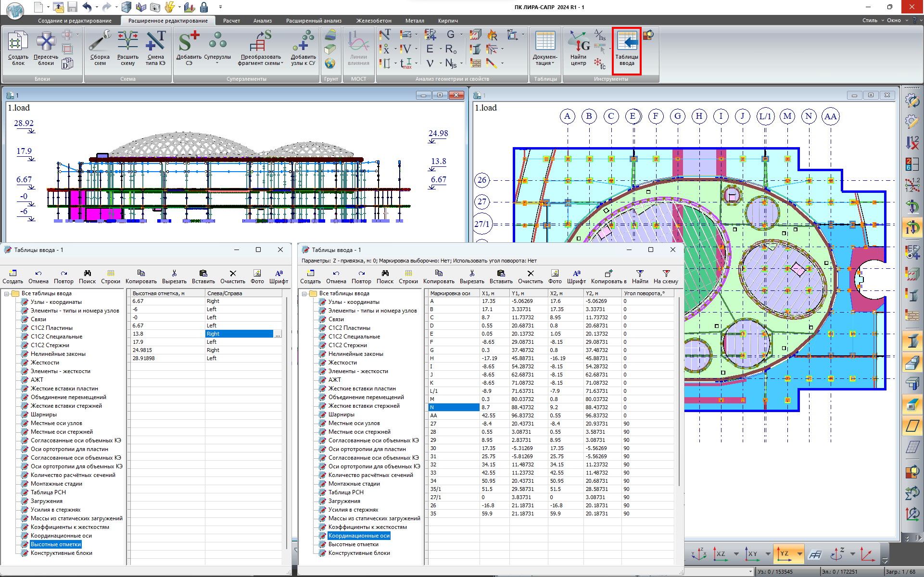
Task: Toggle the XY projection view button
Action: [752, 554]
